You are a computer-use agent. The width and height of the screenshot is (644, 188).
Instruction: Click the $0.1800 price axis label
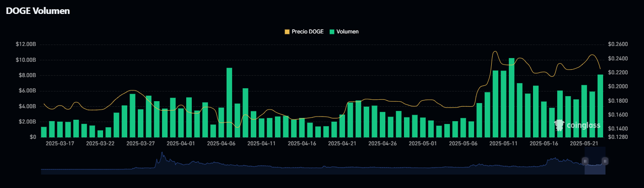(x=618, y=101)
